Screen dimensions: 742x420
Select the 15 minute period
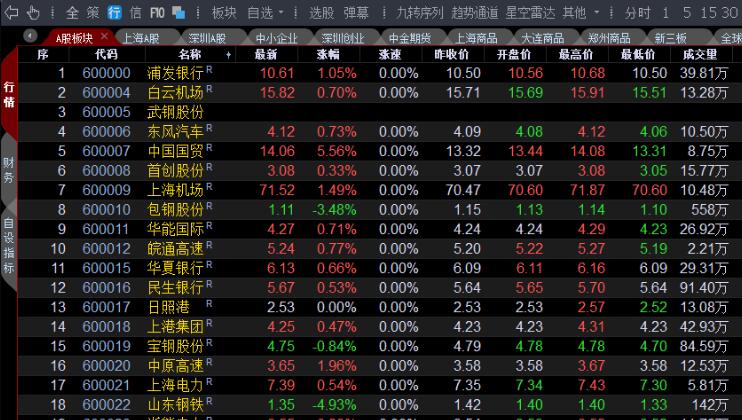coord(708,12)
